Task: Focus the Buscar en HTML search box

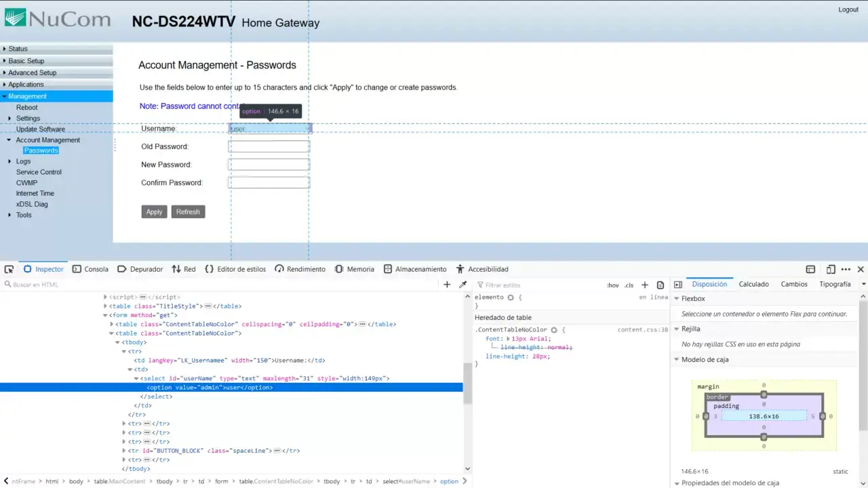Action: 220,285
